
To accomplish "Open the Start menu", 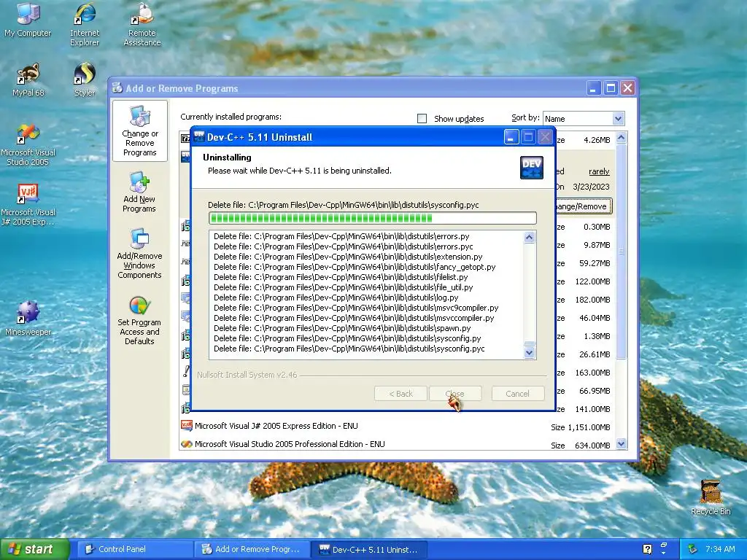I will click(x=34, y=549).
